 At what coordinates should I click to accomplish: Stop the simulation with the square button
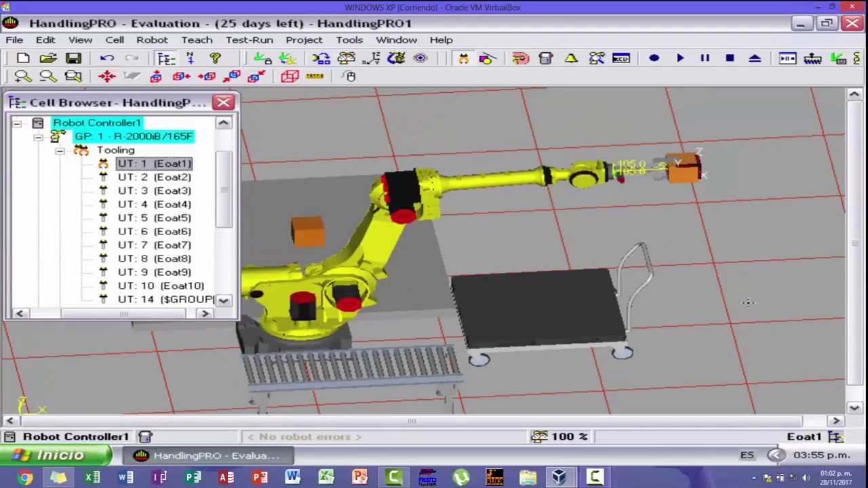(730, 58)
